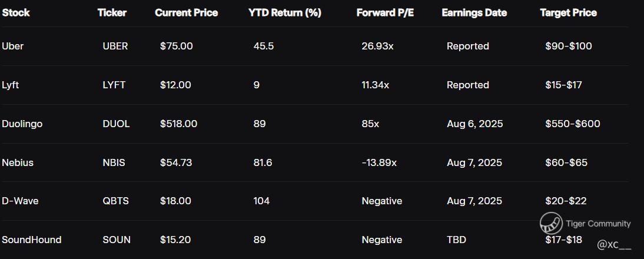Select the Lyft stock name

coord(11,85)
